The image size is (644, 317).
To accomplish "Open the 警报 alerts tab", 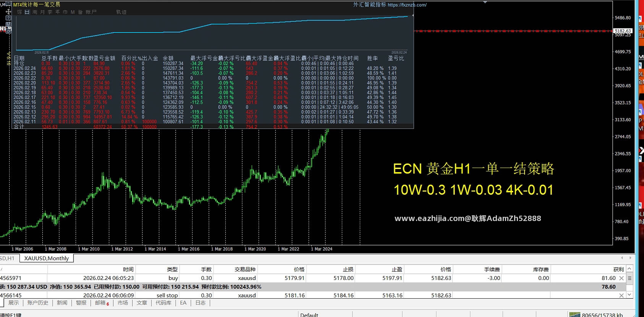I will pyautogui.click(x=81, y=303).
